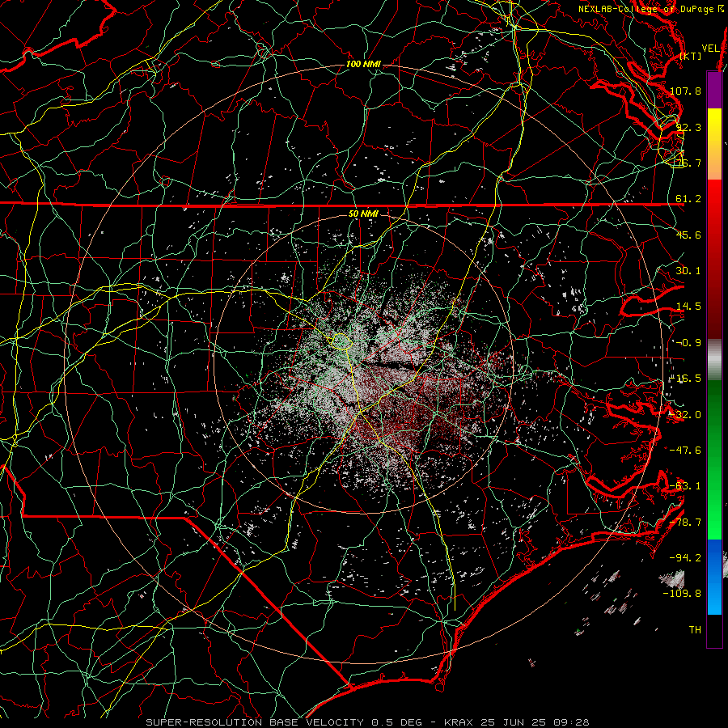
Task: Click the -47.6 velocity scale value
Action: [x=685, y=451]
